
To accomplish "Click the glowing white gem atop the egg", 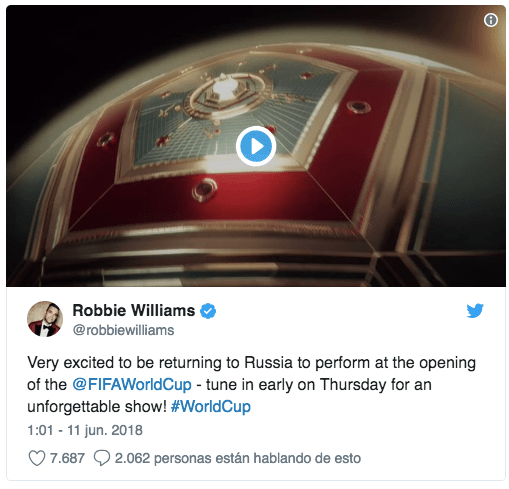I will [224, 88].
